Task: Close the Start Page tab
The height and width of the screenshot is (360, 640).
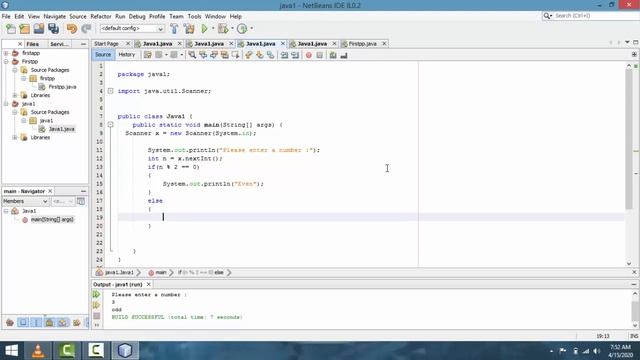Action: click(x=128, y=44)
